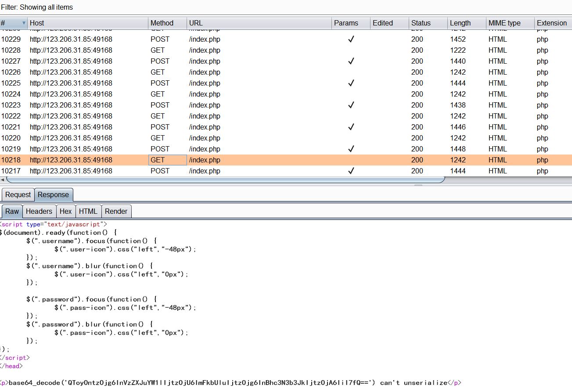The height and width of the screenshot is (392, 572).
Task: Click length value 1446
Action: point(458,127)
